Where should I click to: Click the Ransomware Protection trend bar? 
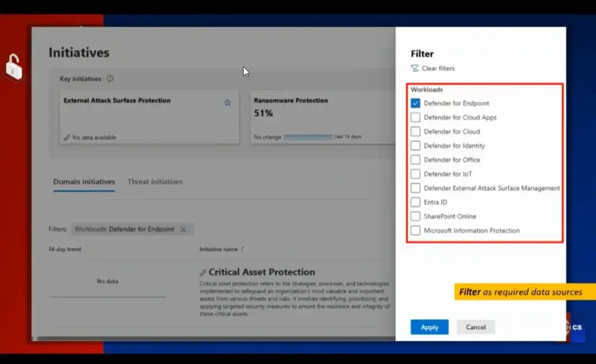tap(308, 137)
